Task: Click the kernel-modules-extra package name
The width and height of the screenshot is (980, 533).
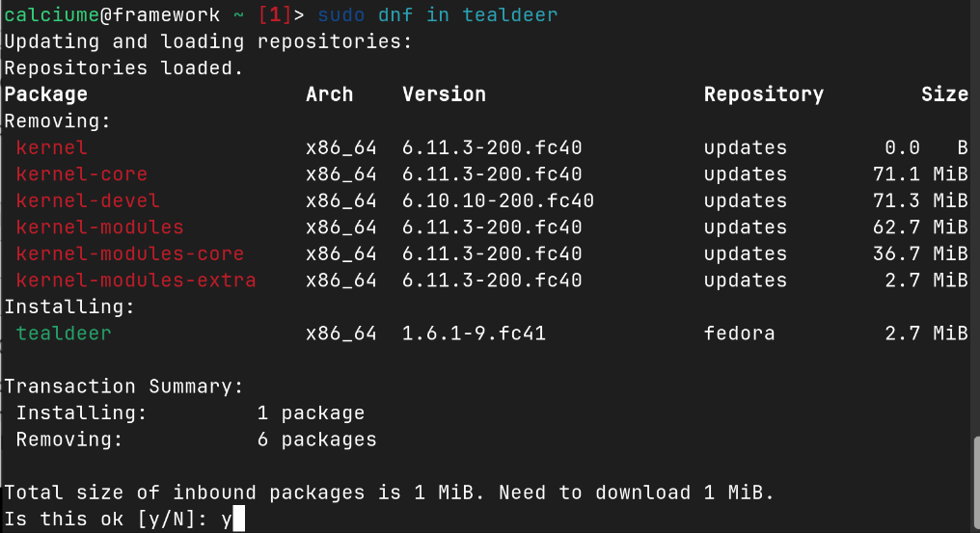Action: (136, 280)
